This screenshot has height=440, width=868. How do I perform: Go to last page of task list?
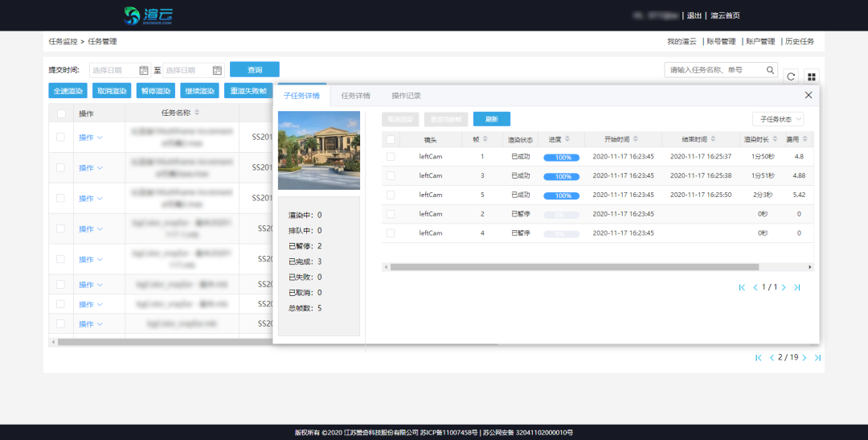coord(817,357)
